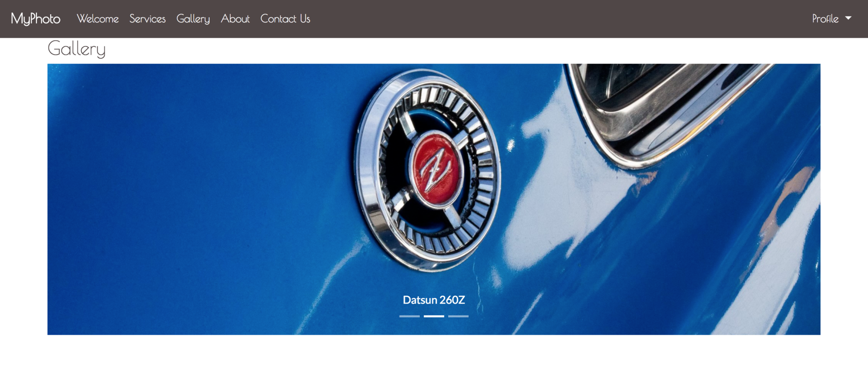Jump to the third carousel slide indicator
This screenshot has width=868, height=377.
point(458,316)
